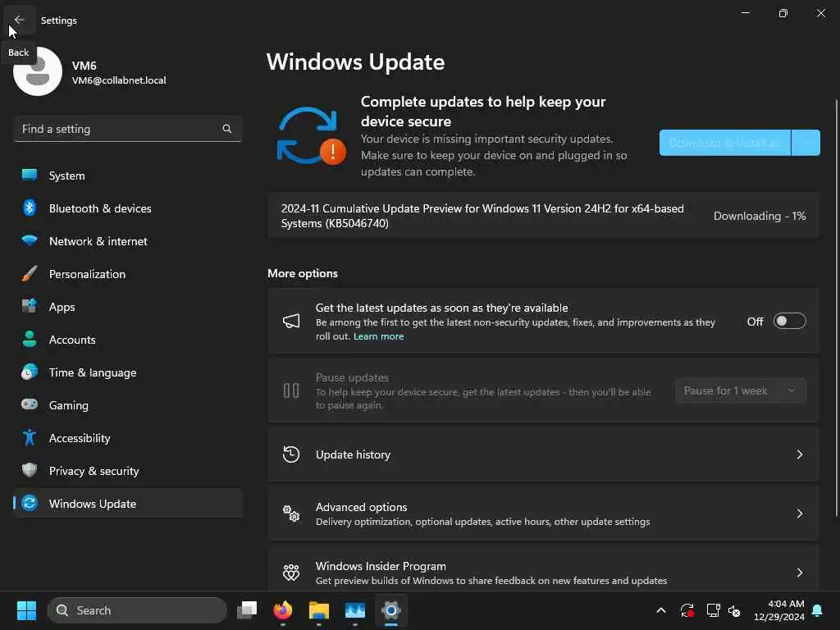Click the muted volume icon in tray
The image size is (840, 630).
tap(734, 610)
